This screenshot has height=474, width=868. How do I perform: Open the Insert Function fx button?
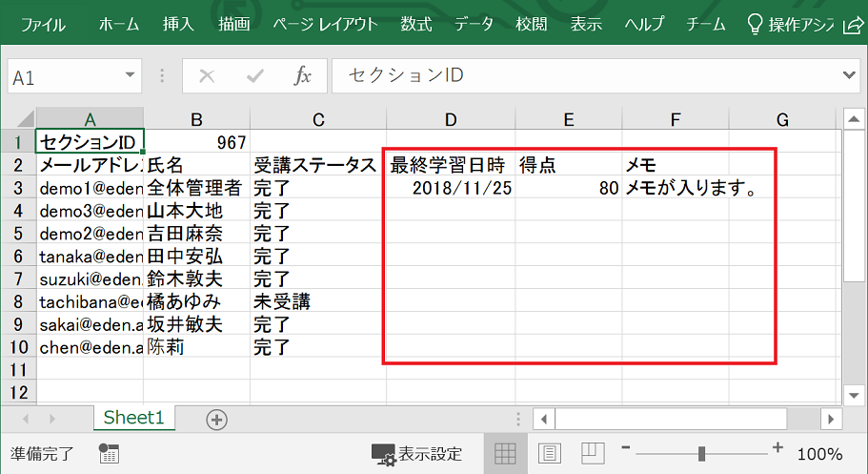click(x=302, y=75)
